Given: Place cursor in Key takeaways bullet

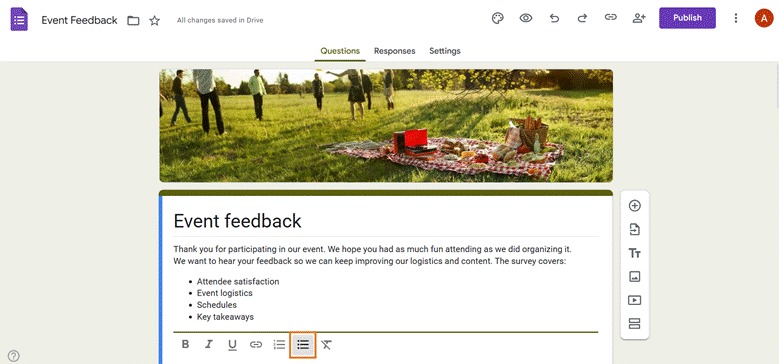Looking at the screenshot, I should click(225, 317).
